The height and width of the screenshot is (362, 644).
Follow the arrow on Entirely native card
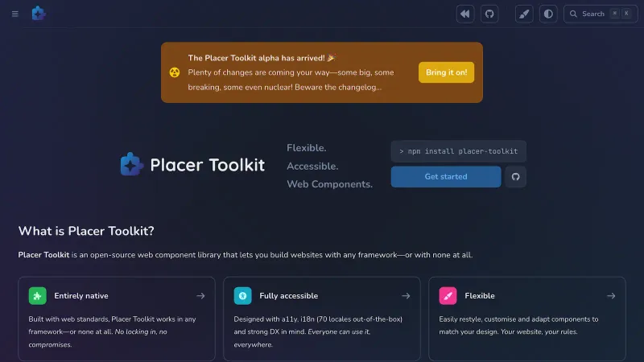point(200,296)
